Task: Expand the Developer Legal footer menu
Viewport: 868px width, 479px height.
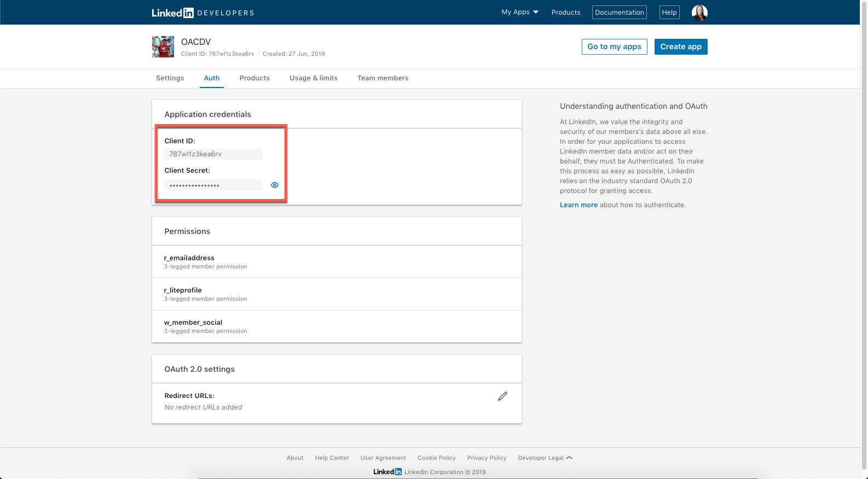Action: click(x=545, y=458)
